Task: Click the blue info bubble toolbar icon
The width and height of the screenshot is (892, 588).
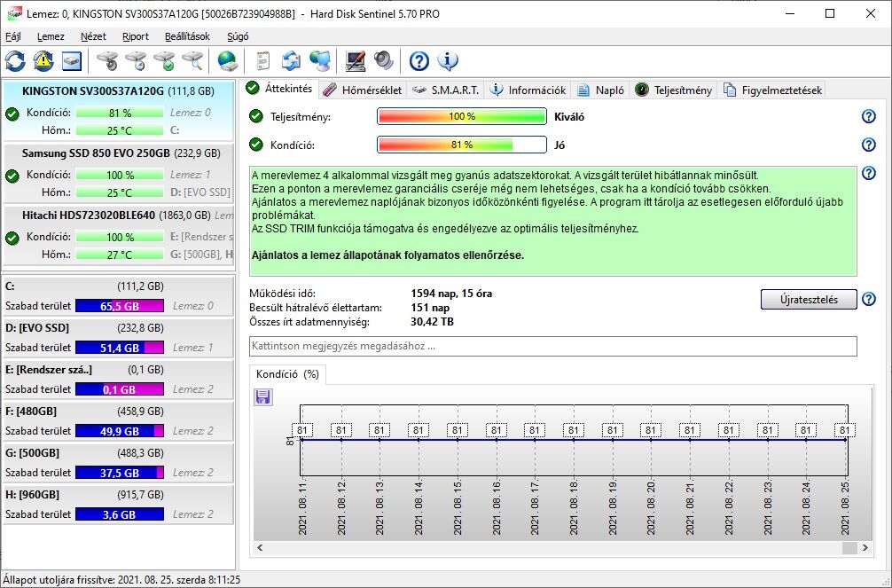Action: tap(448, 61)
